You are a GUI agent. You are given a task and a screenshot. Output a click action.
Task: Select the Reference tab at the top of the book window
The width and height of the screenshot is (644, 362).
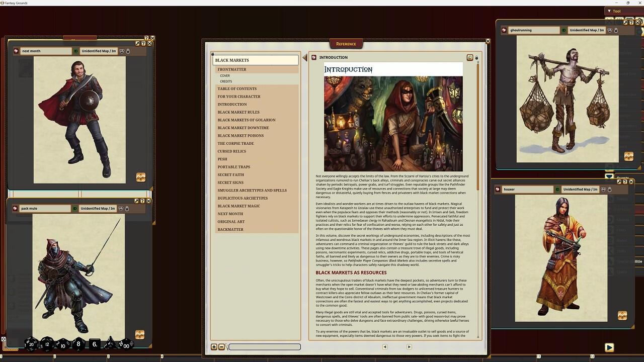[346, 44]
